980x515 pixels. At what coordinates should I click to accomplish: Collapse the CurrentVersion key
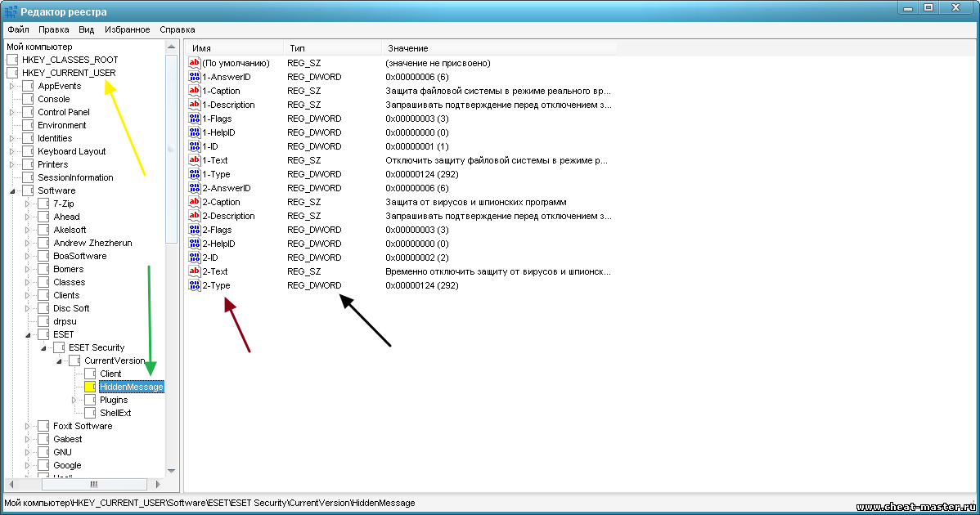(x=59, y=361)
